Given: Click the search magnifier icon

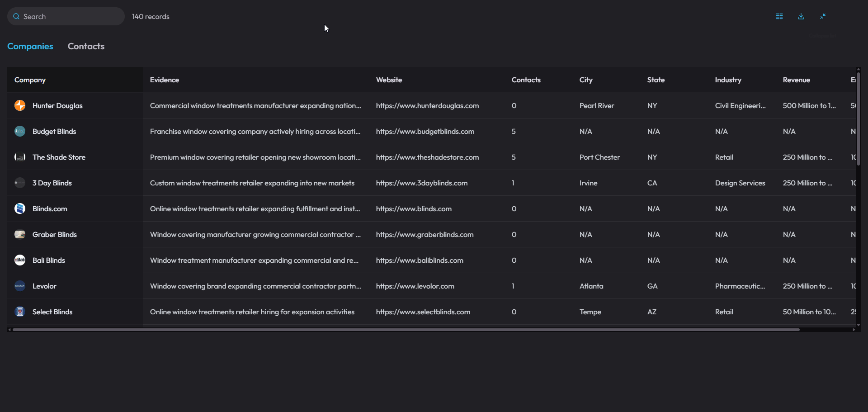Looking at the screenshot, I should click(x=16, y=16).
